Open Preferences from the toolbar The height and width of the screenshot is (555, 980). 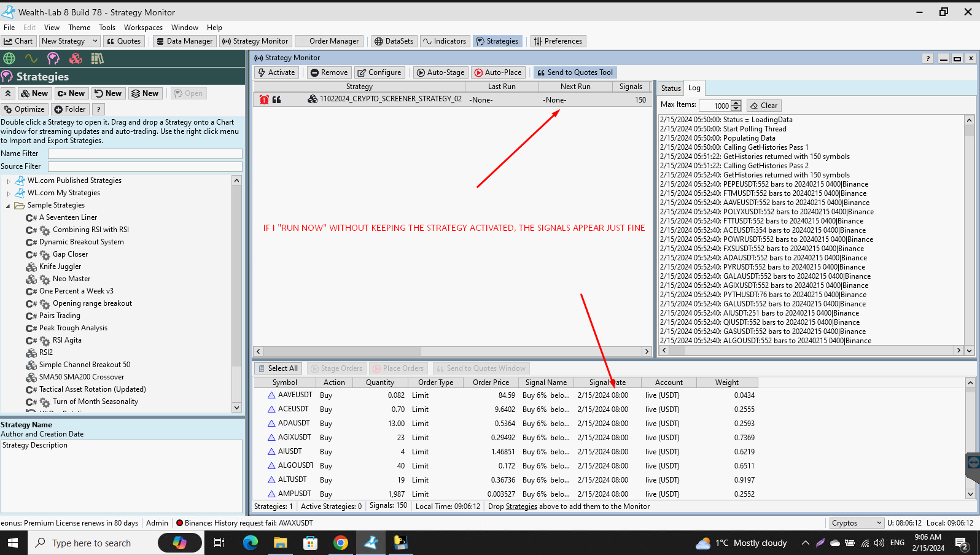click(x=558, y=41)
